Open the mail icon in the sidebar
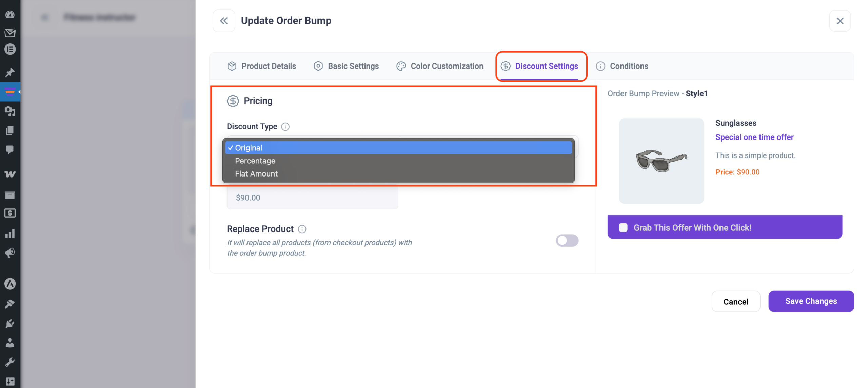 tap(10, 33)
